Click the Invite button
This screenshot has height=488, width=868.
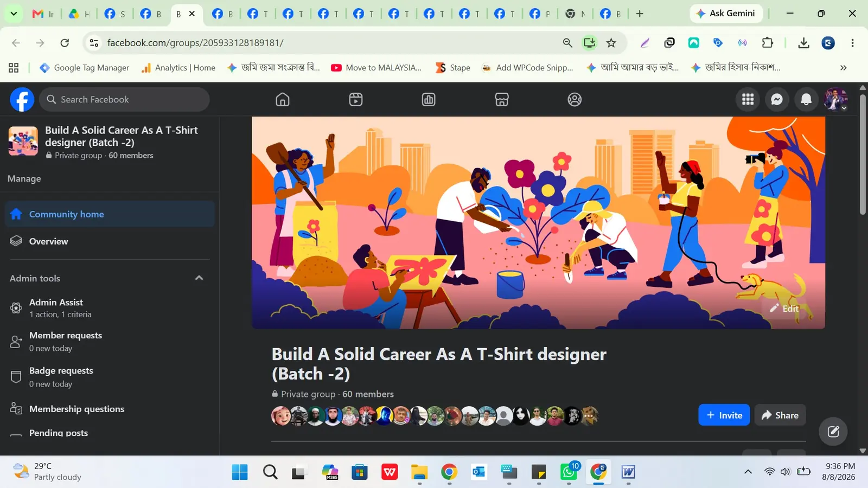point(724,415)
